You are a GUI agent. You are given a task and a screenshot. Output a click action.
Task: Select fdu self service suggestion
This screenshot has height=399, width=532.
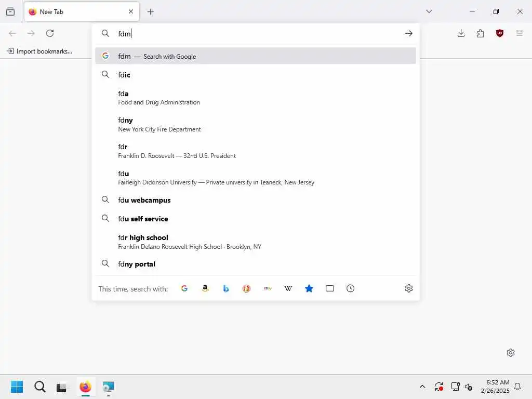pos(256,219)
